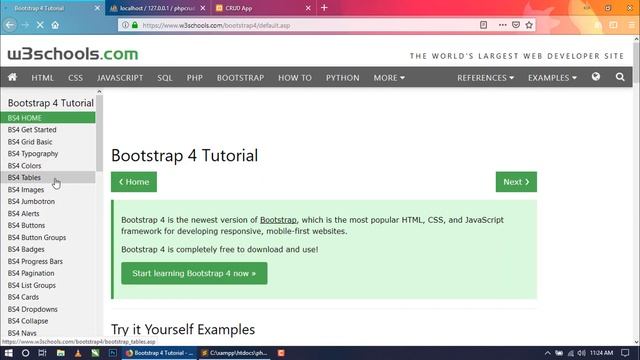Open BS4 Colors in sidebar
Screen dimensions: 640x360
click(48, 165)
